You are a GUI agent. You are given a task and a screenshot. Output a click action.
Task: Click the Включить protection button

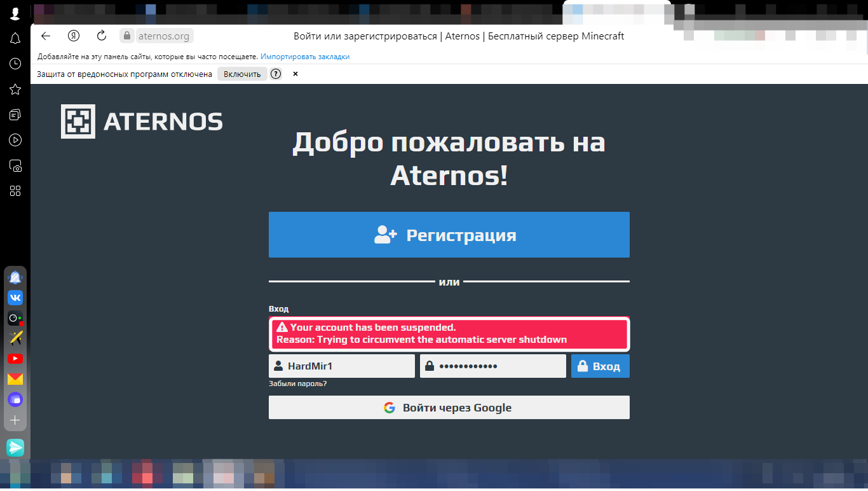242,74
